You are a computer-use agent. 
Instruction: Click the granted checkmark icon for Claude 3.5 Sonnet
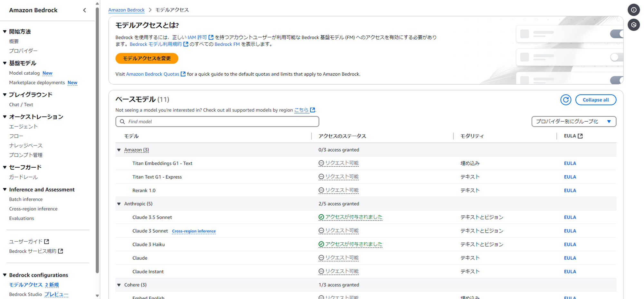click(321, 217)
